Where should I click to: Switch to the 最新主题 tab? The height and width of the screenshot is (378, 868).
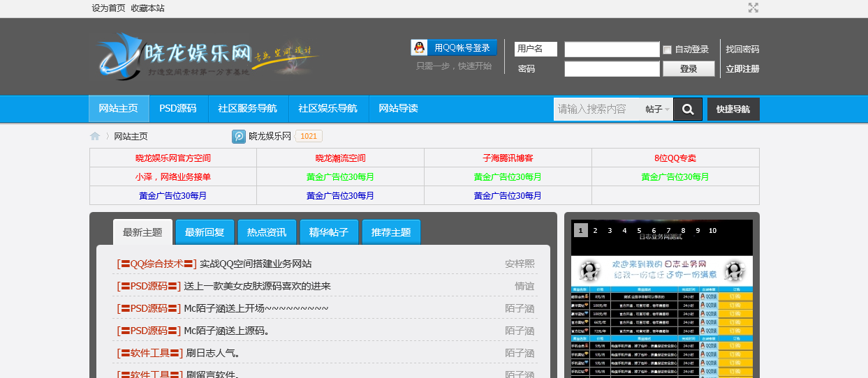pyautogui.click(x=142, y=232)
